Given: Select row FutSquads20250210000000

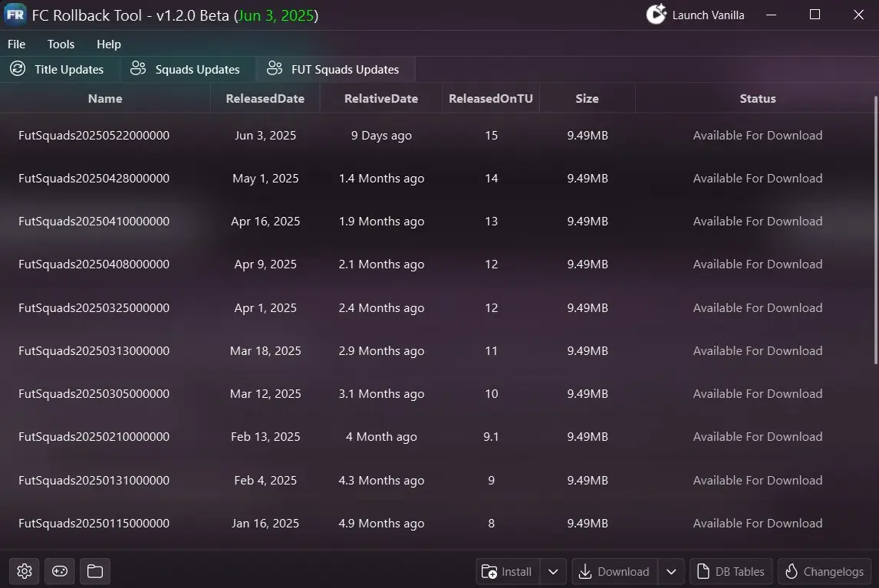Looking at the screenshot, I should point(436,437).
